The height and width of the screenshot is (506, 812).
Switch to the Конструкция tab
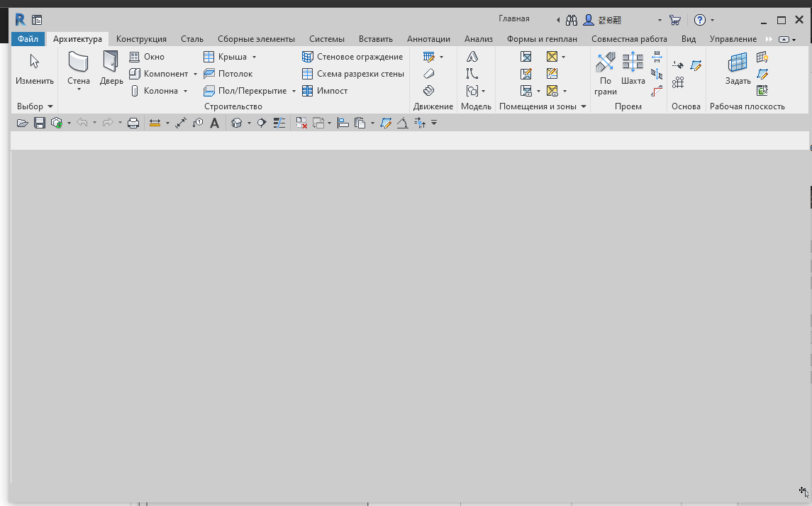[141, 39]
